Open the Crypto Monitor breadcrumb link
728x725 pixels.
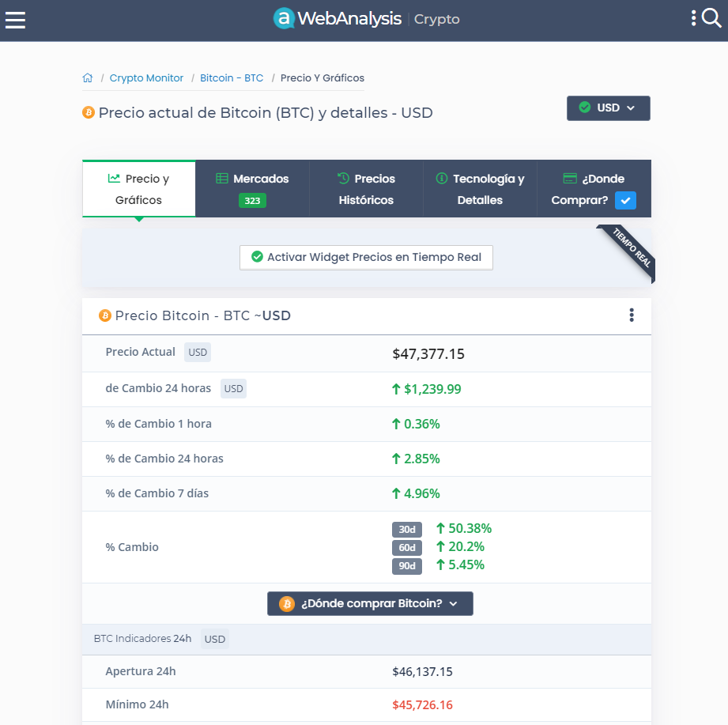pyautogui.click(x=146, y=77)
